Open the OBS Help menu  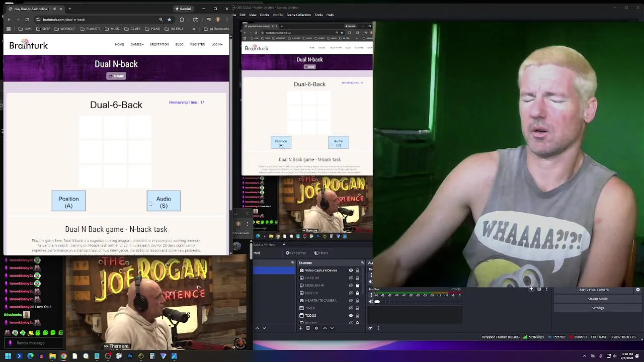pyautogui.click(x=330, y=15)
